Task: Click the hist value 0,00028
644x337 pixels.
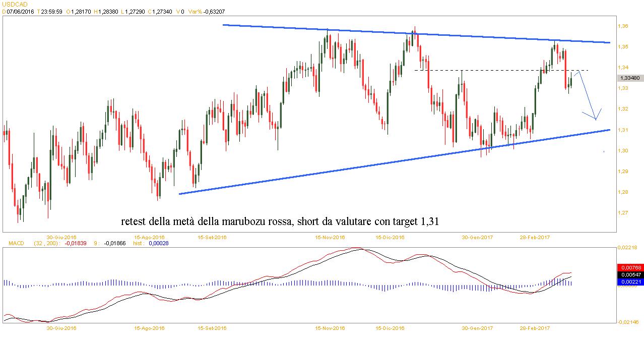Action: pyautogui.click(x=159, y=243)
